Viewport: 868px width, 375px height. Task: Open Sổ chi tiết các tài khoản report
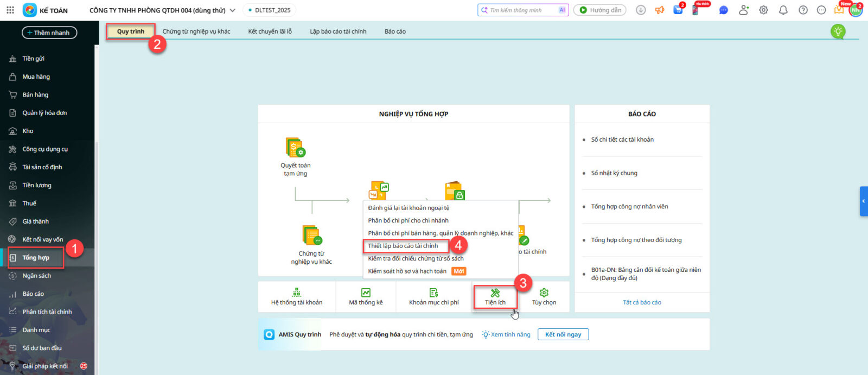click(622, 139)
